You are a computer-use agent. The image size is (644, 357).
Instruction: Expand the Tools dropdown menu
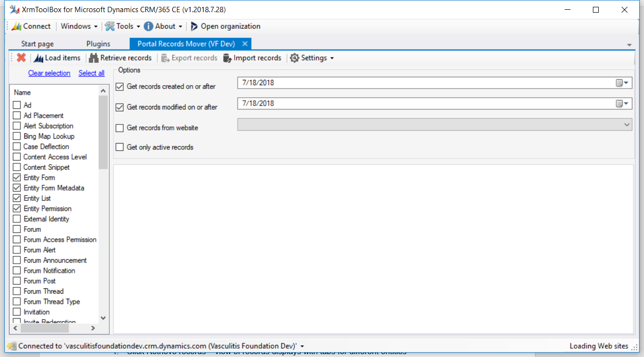click(123, 26)
